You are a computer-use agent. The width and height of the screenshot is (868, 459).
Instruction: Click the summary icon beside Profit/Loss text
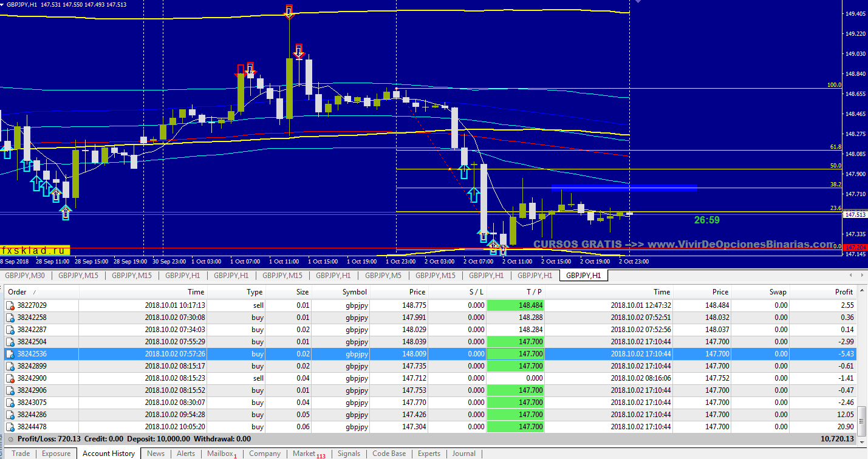coord(10,439)
